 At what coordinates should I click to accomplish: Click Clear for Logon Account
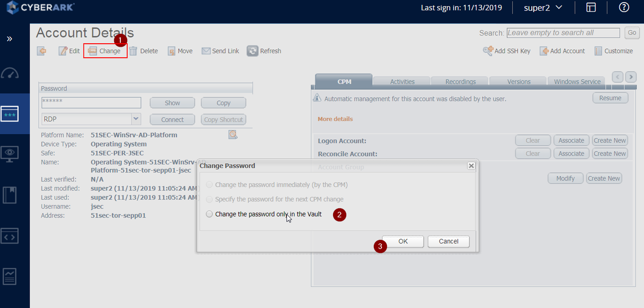pos(532,140)
